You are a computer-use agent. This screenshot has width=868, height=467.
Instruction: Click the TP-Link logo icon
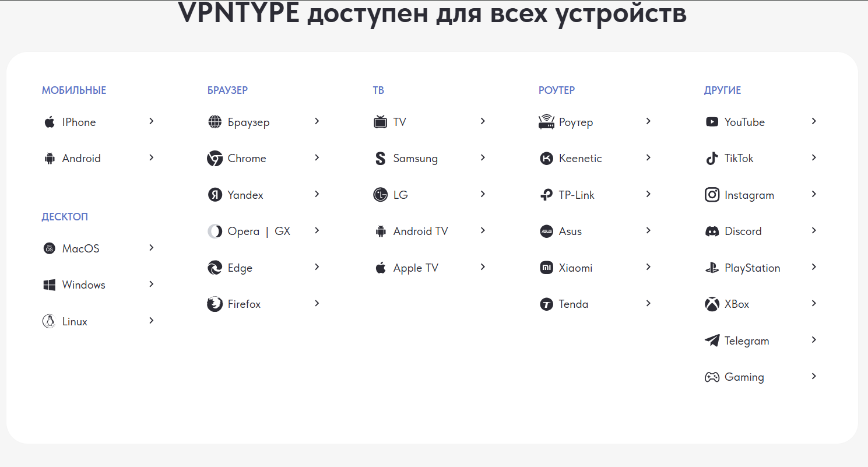[x=546, y=195]
